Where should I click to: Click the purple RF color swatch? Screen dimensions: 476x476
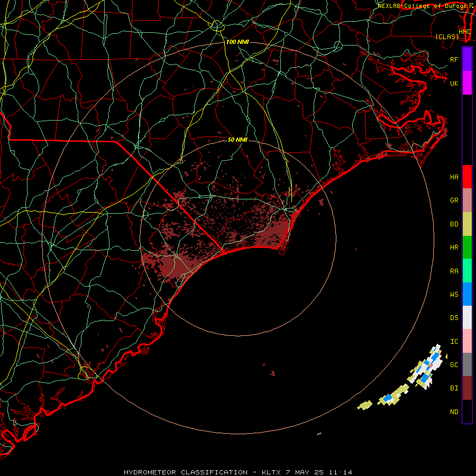(x=467, y=59)
